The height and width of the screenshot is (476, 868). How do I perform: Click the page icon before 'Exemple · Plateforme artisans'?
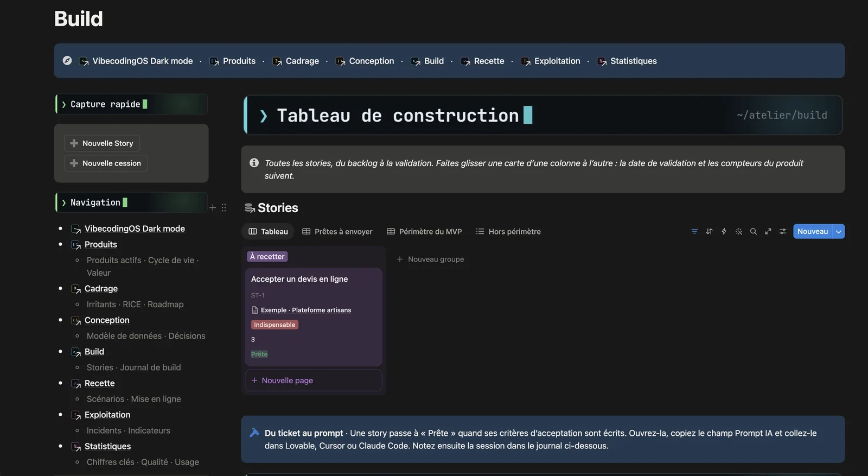coord(255,310)
